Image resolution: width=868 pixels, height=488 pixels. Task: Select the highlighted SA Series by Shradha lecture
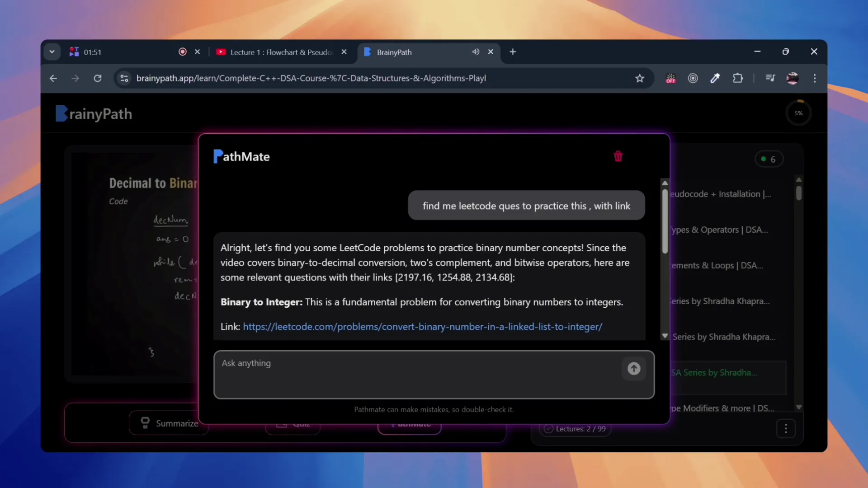click(728, 377)
